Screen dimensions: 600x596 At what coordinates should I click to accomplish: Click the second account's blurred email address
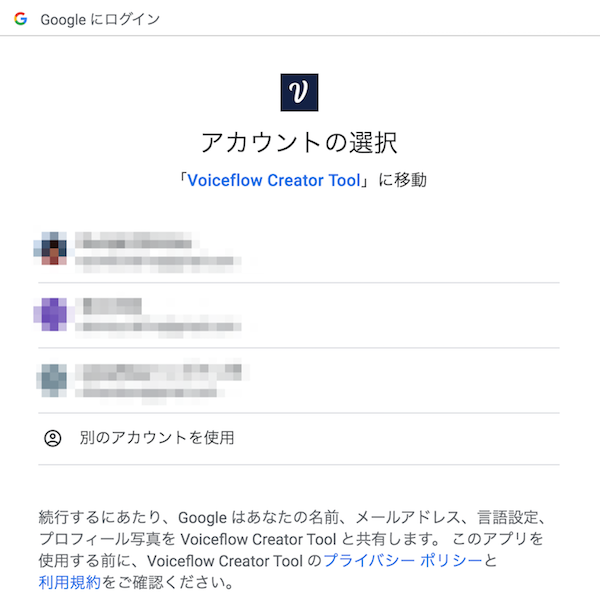(158, 327)
